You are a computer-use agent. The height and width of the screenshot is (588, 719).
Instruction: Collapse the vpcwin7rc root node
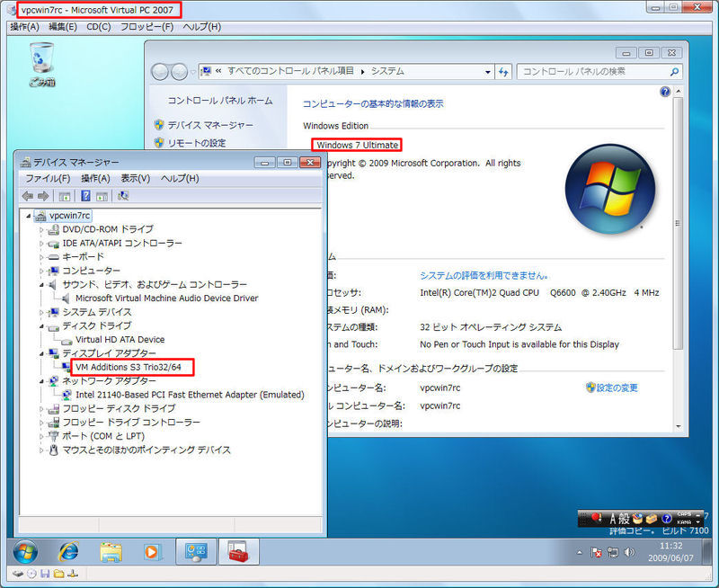point(29,216)
